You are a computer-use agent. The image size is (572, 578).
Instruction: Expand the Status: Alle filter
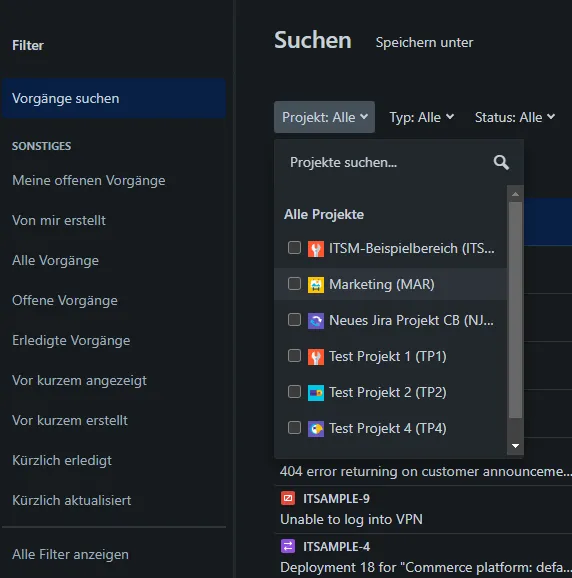[x=515, y=117]
